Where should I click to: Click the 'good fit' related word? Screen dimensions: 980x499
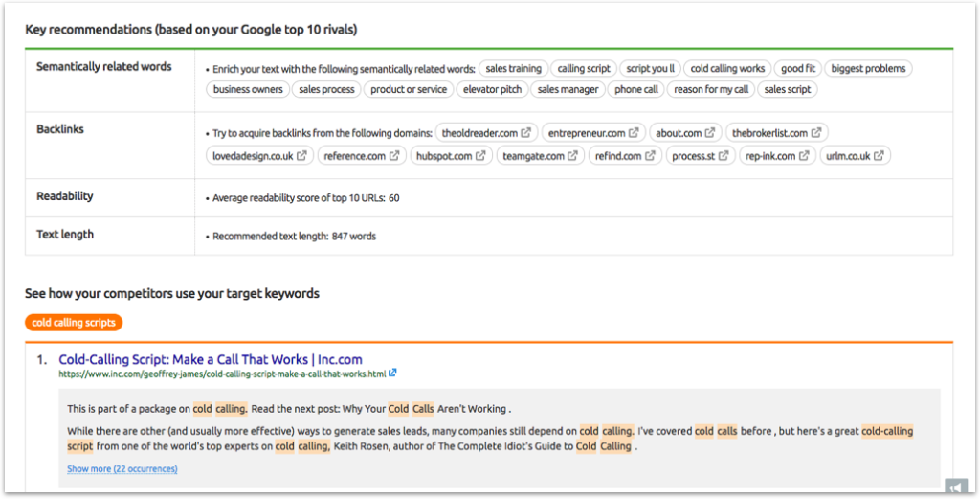tap(798, 69)
